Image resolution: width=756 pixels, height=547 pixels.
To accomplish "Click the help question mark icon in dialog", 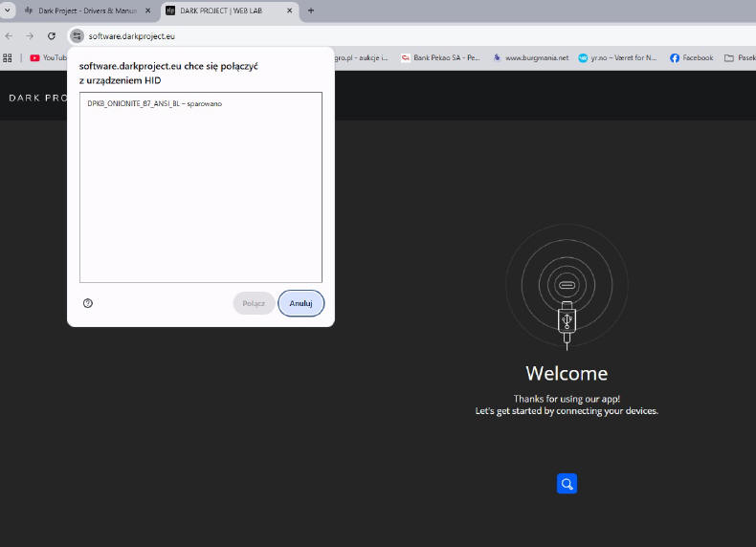I will (88, 303).
